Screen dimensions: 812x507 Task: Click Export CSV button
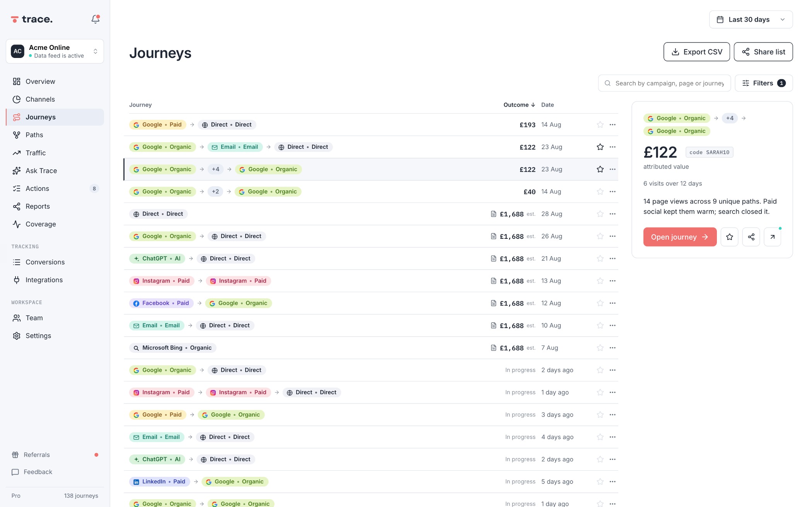697,52
